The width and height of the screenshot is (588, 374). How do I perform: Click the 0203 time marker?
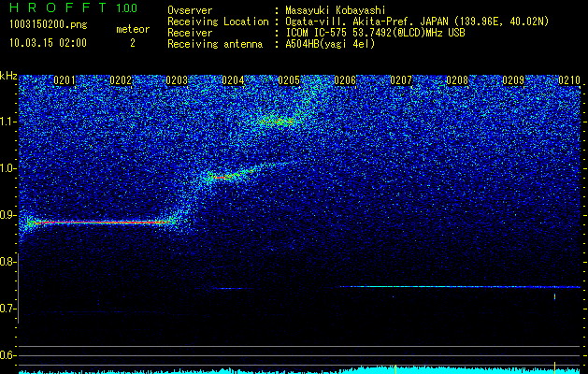[x=177, y=80]
